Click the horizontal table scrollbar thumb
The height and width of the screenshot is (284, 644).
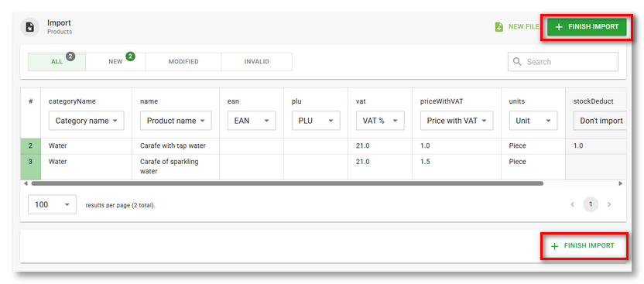point(287,183)
